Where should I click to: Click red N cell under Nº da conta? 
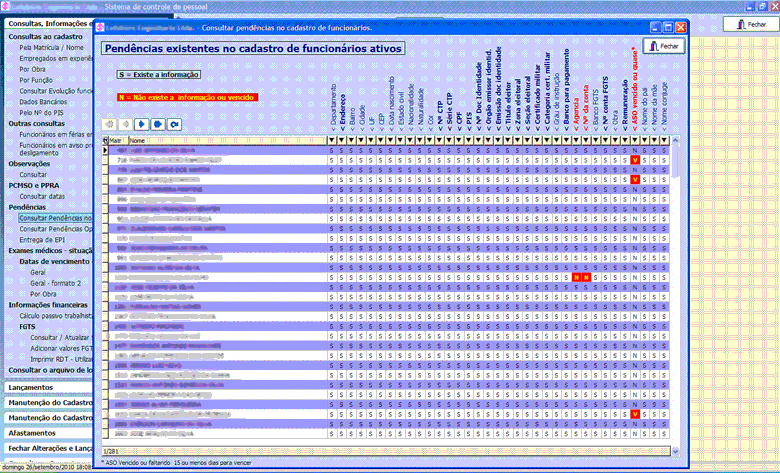pyautogui.click(x=586, y=278)
